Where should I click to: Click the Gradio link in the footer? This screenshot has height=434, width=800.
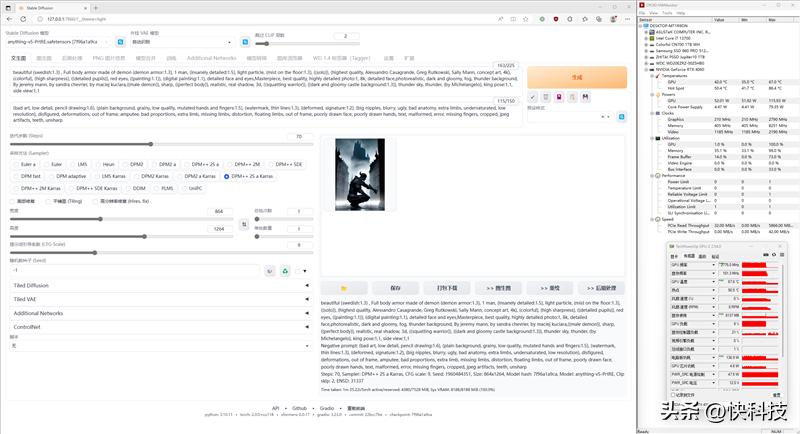click(327, 409)
